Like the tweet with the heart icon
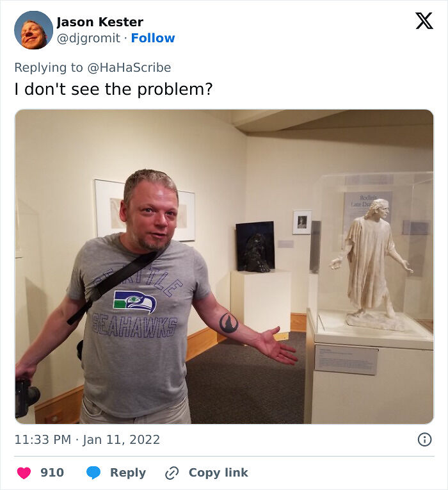448x490 pixels. (24, 473)
